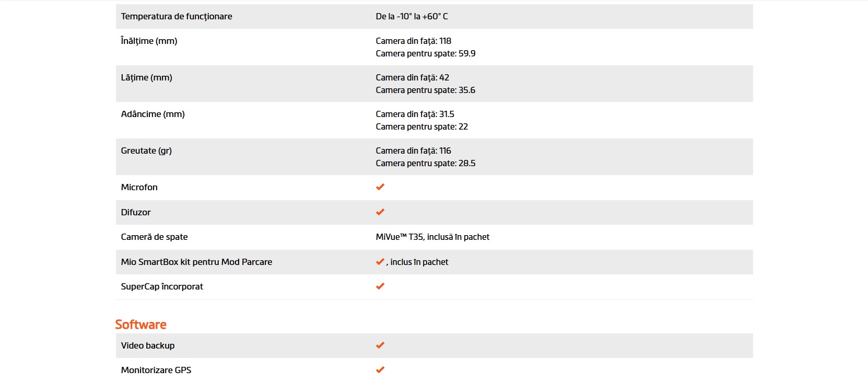Click the "Camera din față: 118" text
Viewport: 868px width, 382px height.
[413, 41]
